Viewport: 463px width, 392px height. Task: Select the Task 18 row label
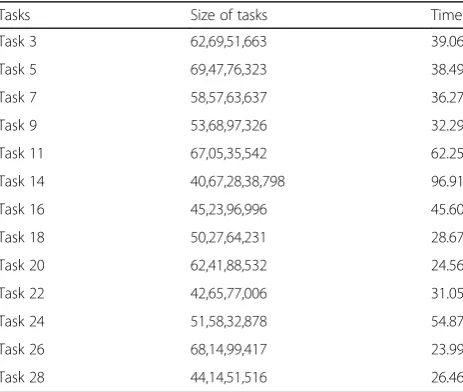click(x=22, y=238)
